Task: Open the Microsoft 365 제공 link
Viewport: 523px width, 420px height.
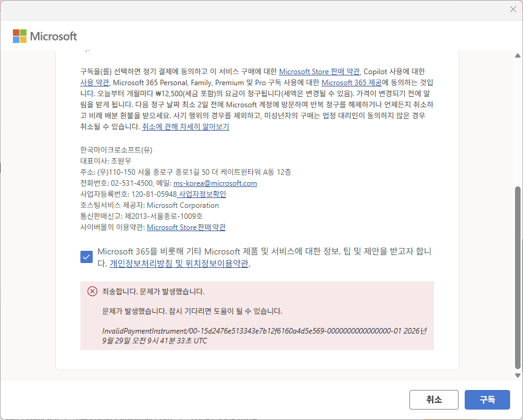Action: click(352, 83)
